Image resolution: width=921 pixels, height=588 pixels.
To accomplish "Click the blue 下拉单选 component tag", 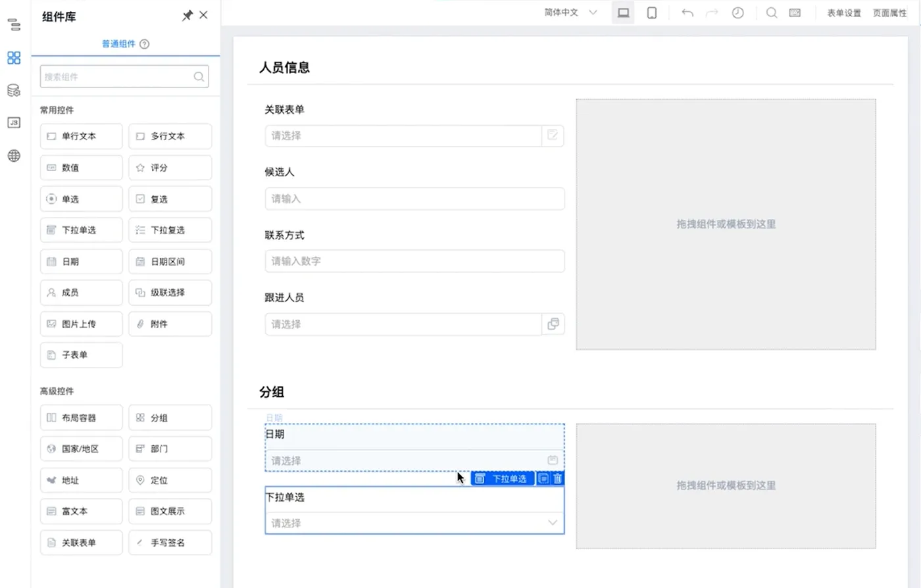I will pyautogui.click(x=503, y=479).
